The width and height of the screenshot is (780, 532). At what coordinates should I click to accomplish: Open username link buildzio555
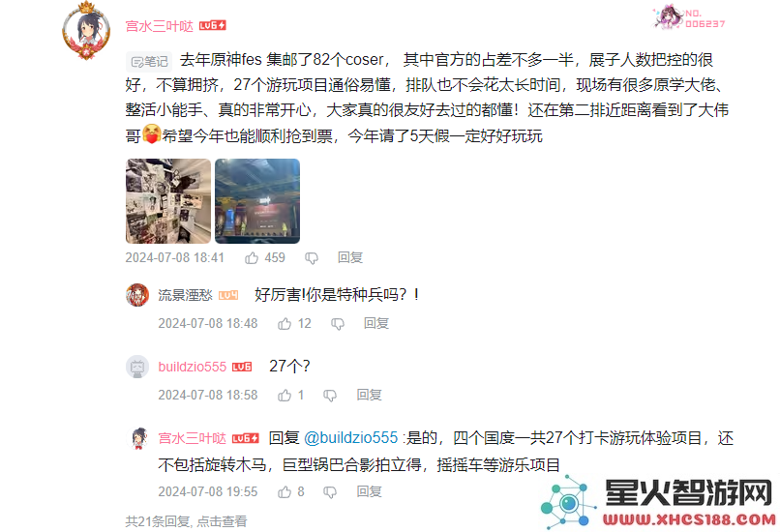(x=192, y=367)
